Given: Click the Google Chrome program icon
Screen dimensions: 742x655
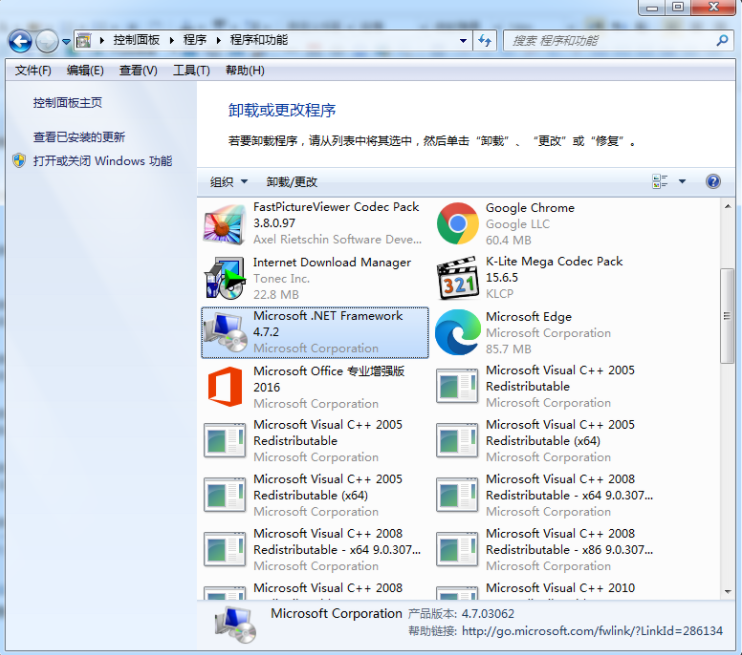Looking at the screenshot, I should tap(457, 224).
